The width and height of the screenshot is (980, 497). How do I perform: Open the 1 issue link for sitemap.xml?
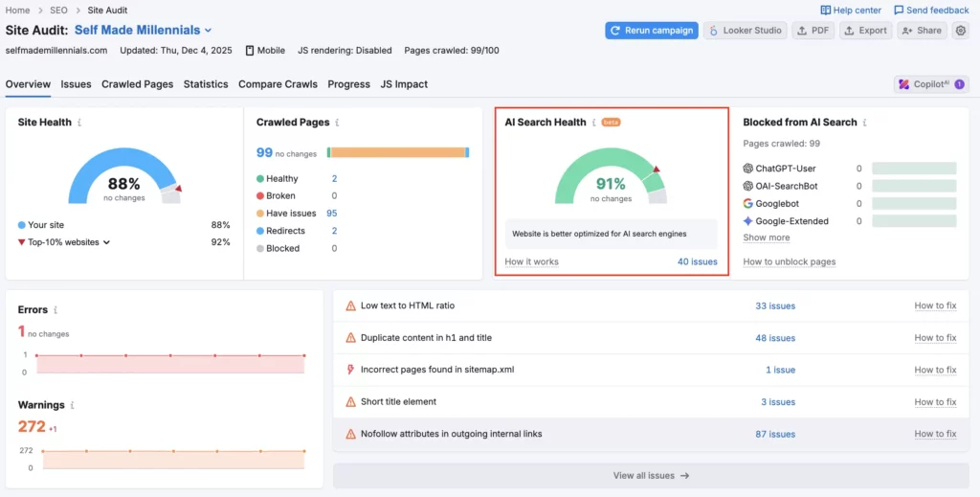tap(781, 370)
